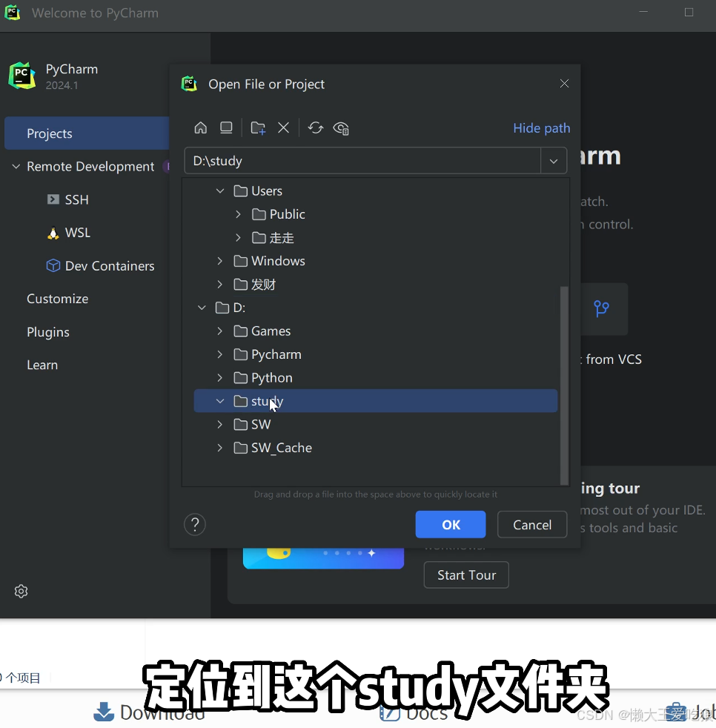Select the study folder in the tree
Screen dimensions: 716x728
click(x=376, y=400)
